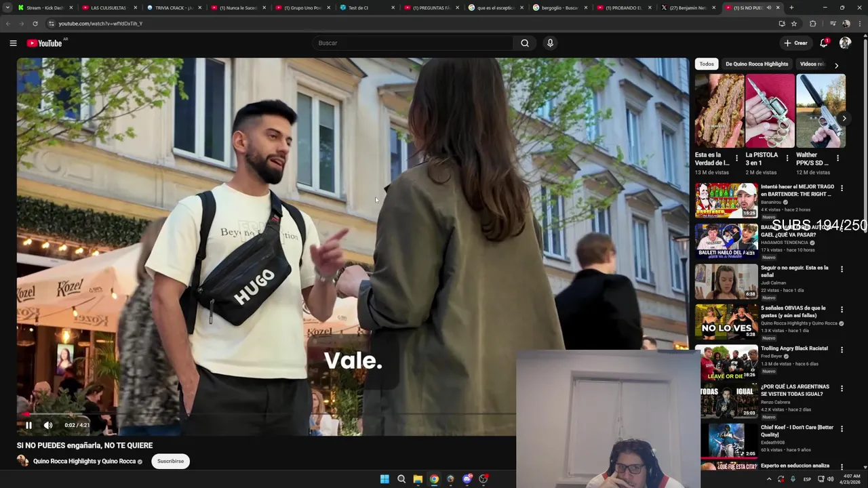The image size is (868, 488).
Task: Start voice search with the microphone icon
Action: tap(550, 43)
